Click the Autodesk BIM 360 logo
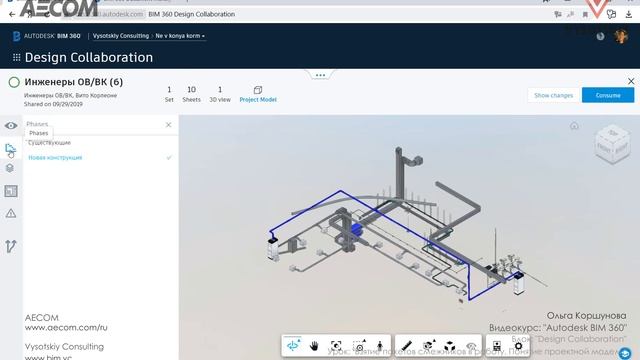 click(46, 36)
